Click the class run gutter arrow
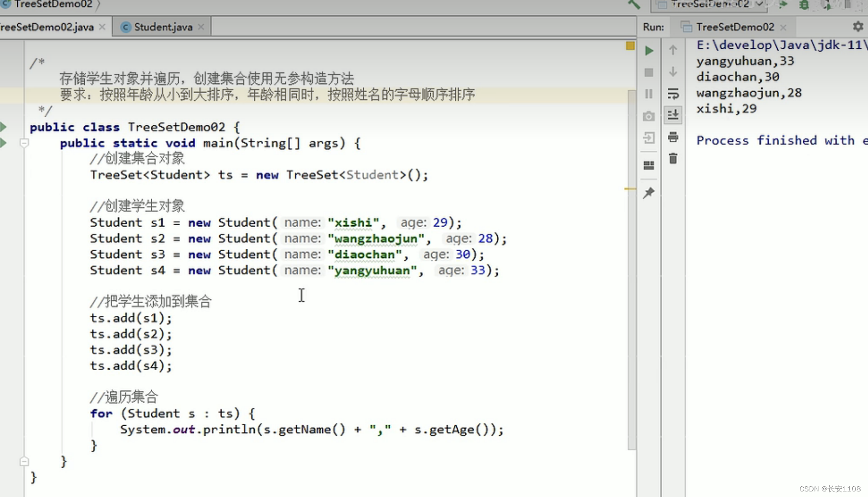Screen dimensions: 868x497 coord(3,127)
